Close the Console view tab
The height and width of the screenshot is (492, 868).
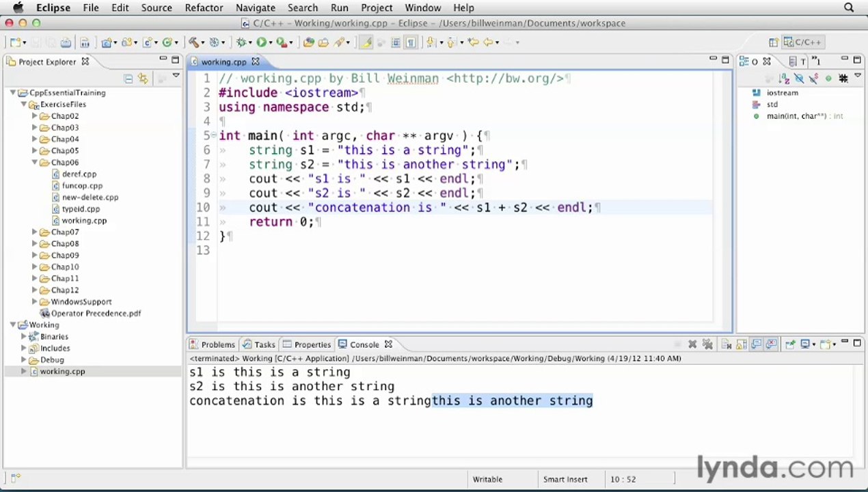[x=388, y=344]
